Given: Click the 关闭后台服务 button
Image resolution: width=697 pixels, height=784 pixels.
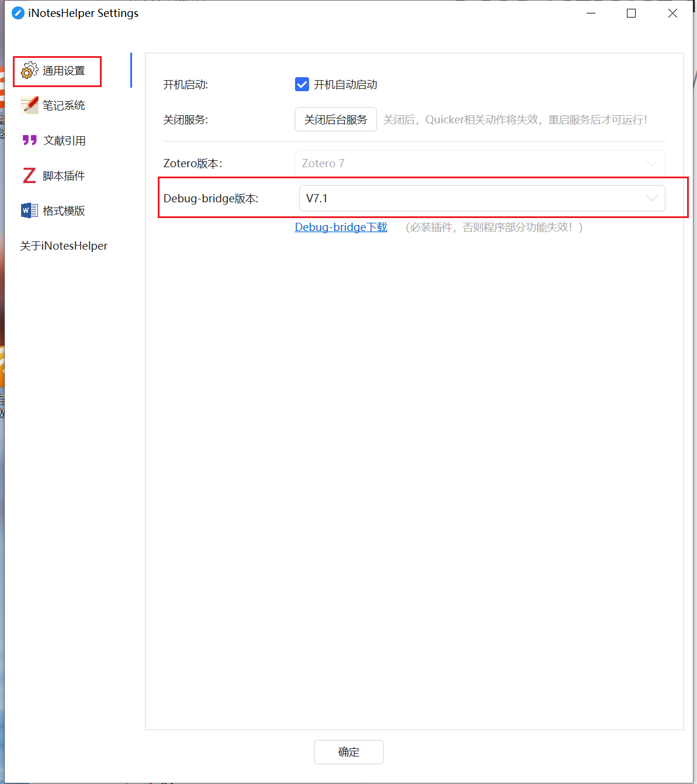Looking at the screenshot, I should (336, 119).
